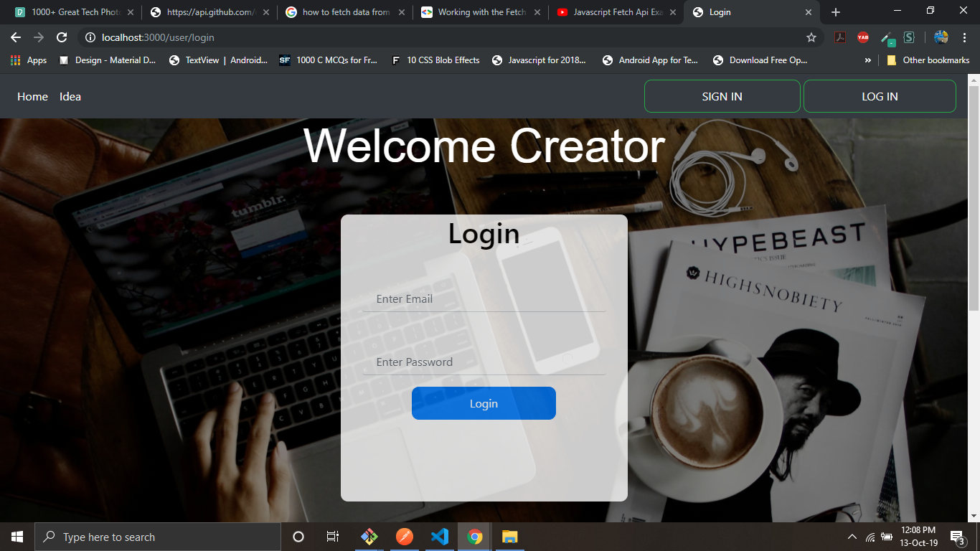
Task: Open 'Download Free Op...' bookmark
Action: pos(760,60)
